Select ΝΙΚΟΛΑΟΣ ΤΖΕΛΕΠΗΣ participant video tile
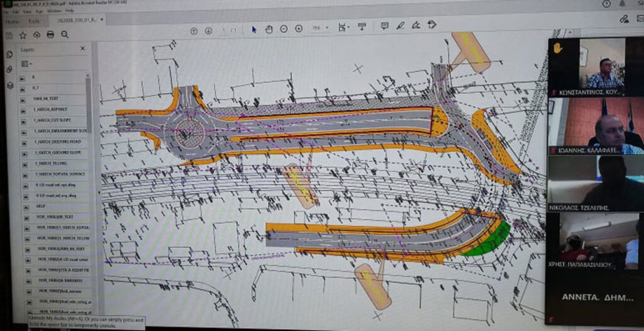 pos(596,184)
